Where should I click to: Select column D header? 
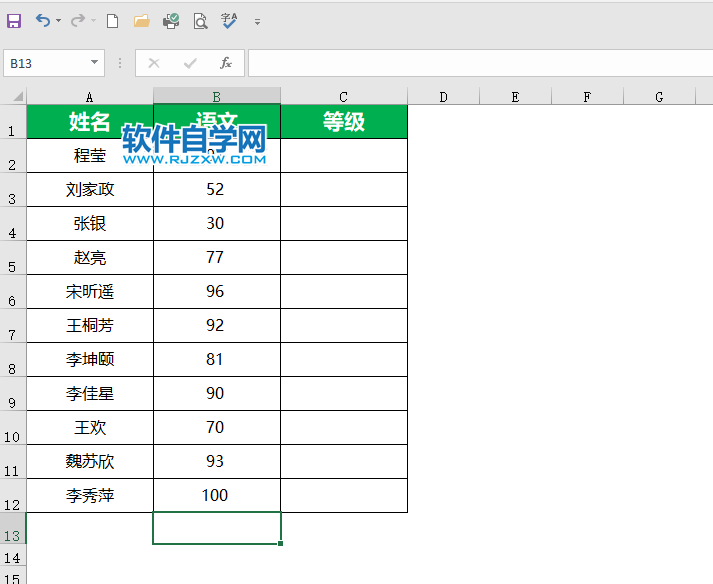click(443, 96)
